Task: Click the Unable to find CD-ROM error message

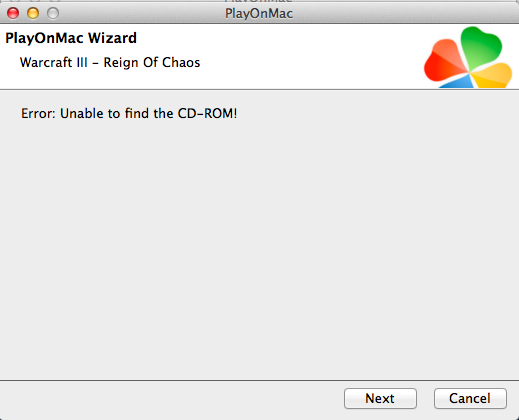Action: click(129, 114)
